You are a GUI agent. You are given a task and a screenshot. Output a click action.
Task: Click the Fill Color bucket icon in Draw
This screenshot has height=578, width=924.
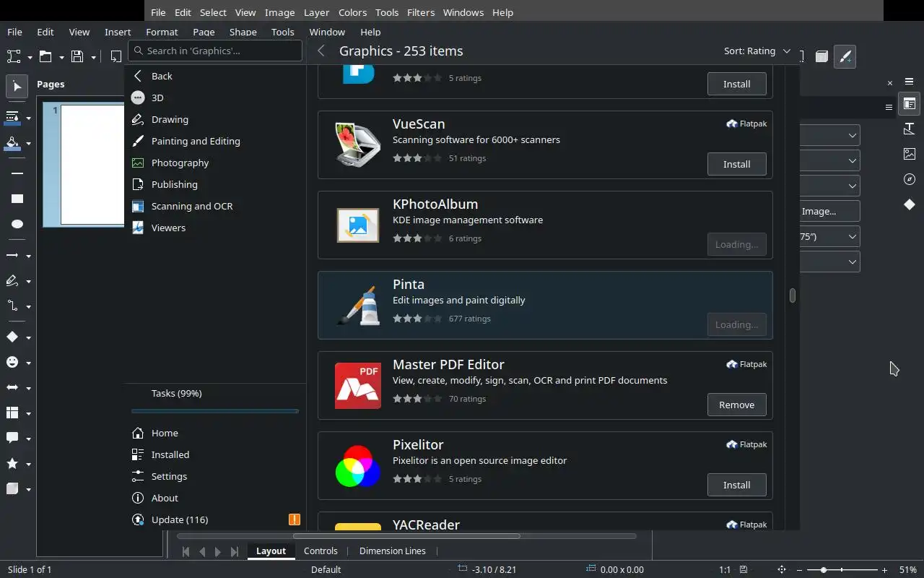pyautogui.click(x=12, y=143)
